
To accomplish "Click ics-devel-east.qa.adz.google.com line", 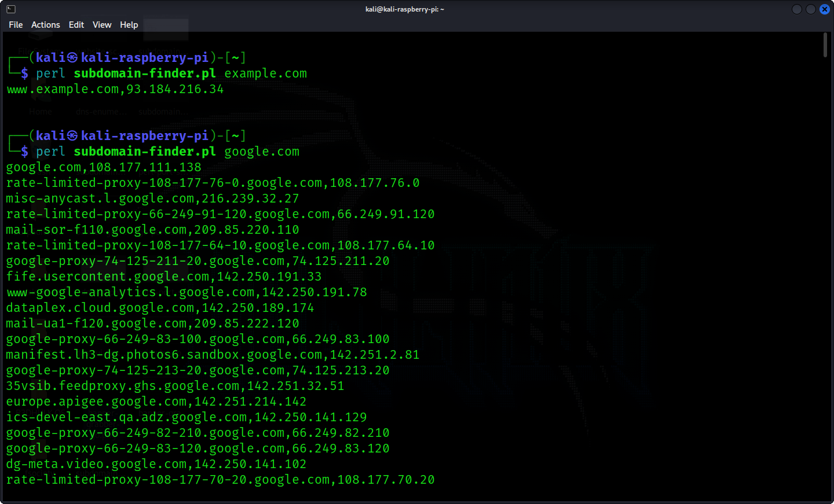I will [186, 417].
